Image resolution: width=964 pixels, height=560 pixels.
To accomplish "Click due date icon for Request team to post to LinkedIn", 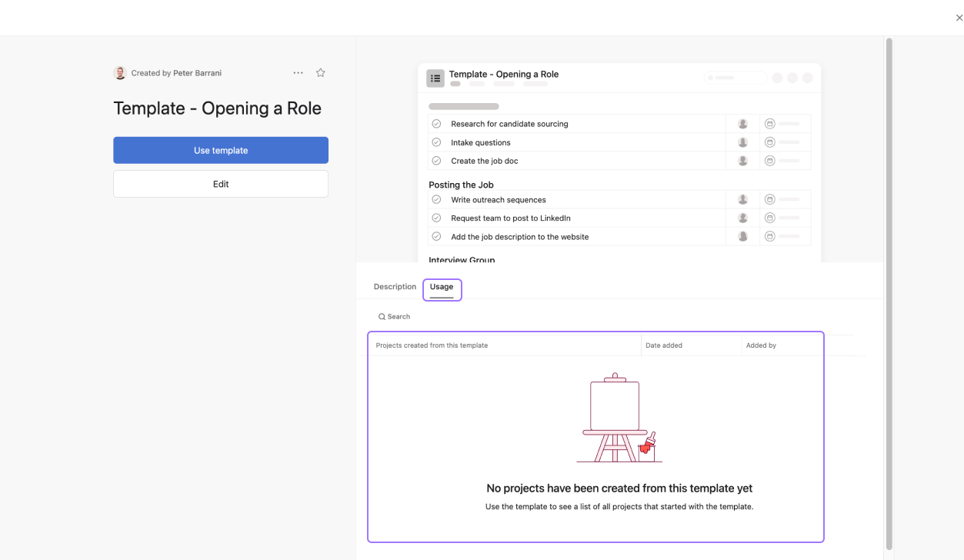I will tap(769, 218).
